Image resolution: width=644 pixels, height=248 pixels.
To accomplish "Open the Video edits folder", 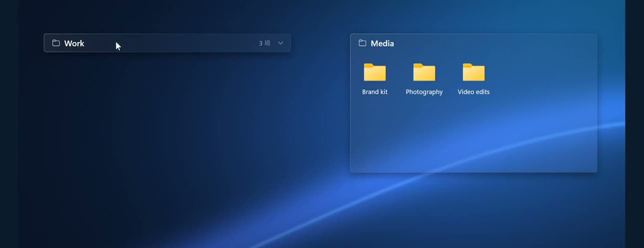I will pos(474,72).
